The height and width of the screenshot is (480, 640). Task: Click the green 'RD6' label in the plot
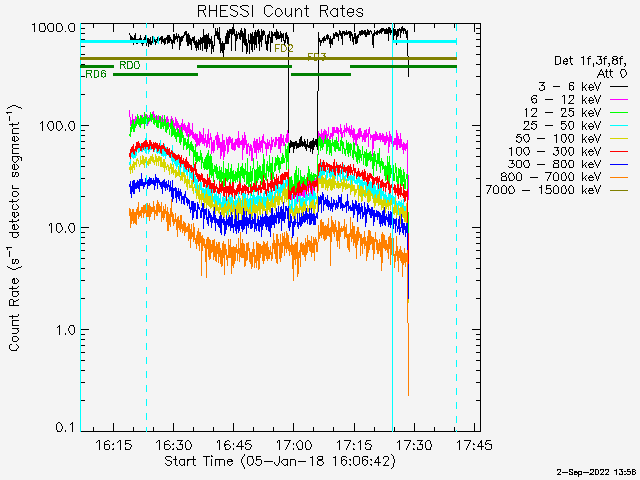pyautogui.click(x=96, y=74)
